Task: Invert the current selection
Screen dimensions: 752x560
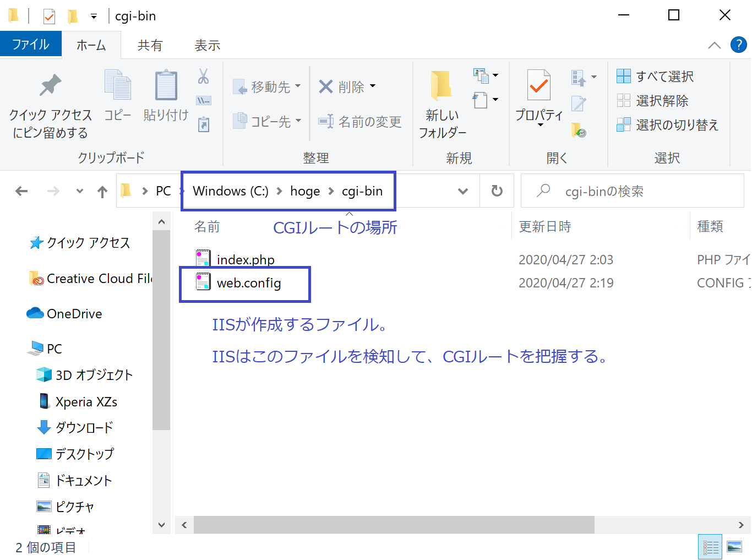Action: point(667,125)
